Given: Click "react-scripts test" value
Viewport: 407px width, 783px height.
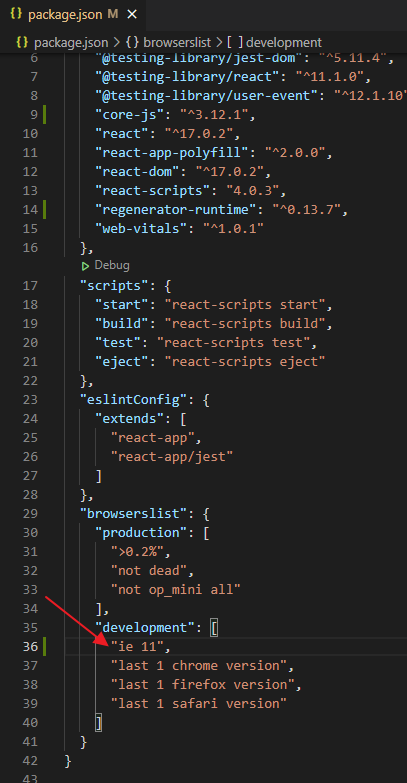Looking at the screenshot, I should pos(233,343).
